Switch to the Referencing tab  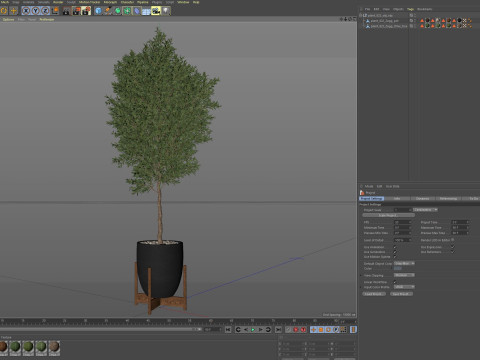[x=448, y=198]
